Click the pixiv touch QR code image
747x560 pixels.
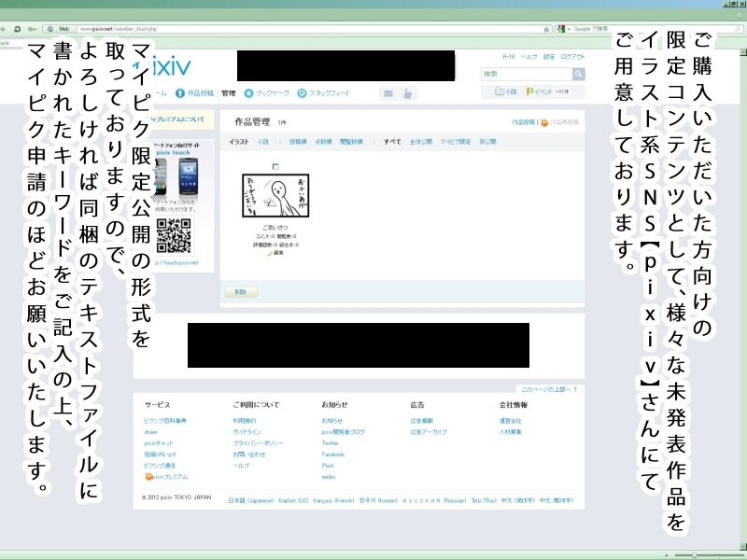point(174,236)
